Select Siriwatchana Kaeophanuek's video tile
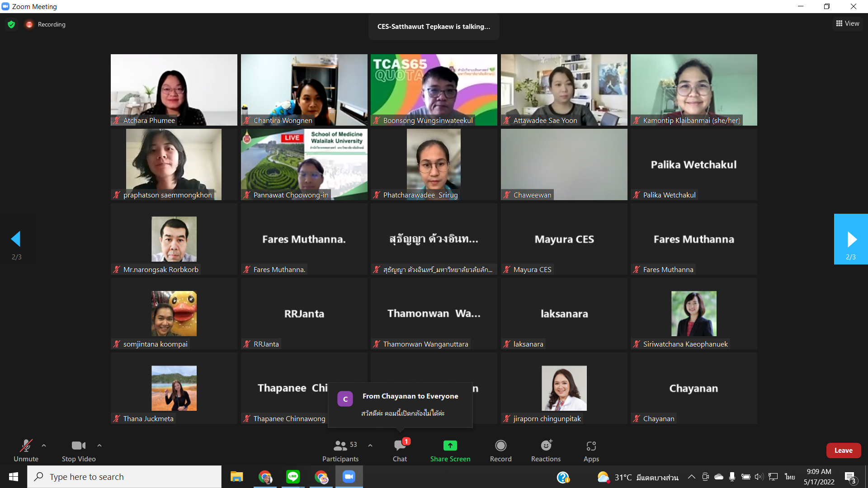 693,314
